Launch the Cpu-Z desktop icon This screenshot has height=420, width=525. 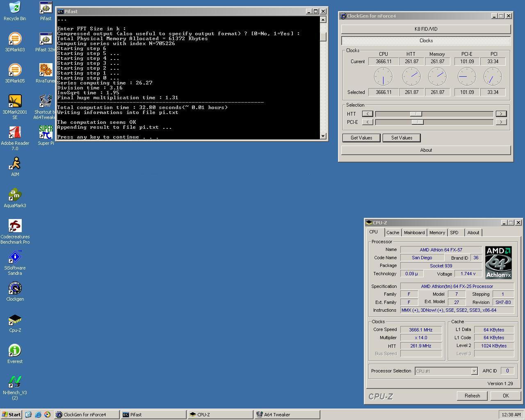[x=15, y=323]
